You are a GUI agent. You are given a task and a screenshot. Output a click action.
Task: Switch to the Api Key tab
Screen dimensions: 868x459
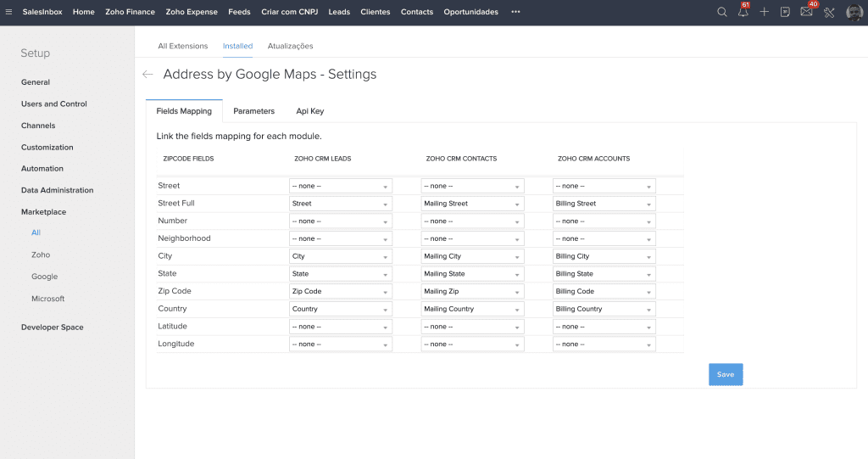[309, 111]
